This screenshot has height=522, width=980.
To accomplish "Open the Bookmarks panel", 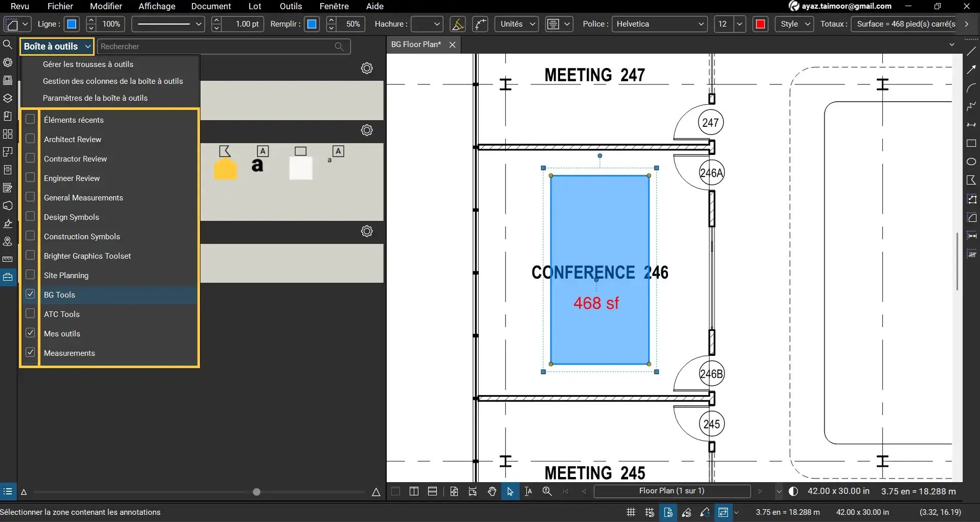I will [8, 116].
